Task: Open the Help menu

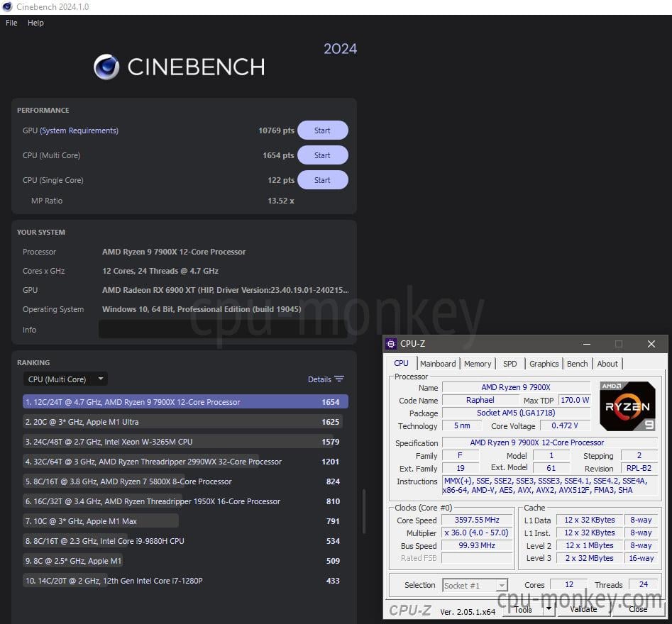Action: [x=35, y=23]
